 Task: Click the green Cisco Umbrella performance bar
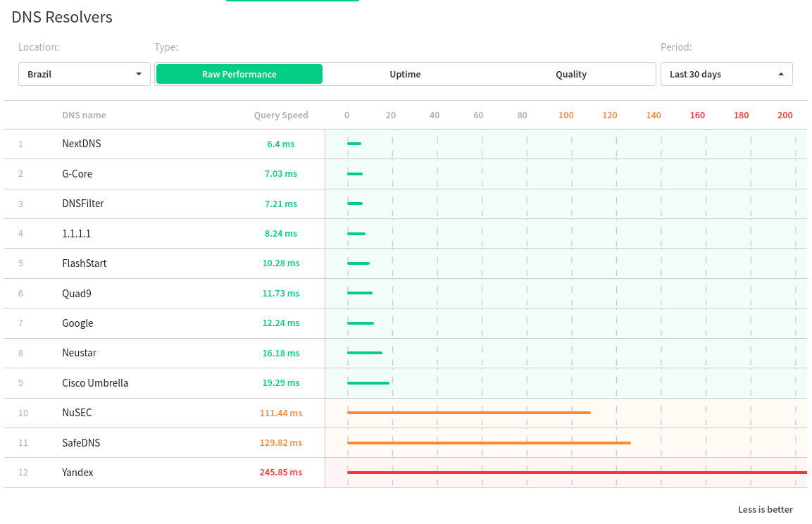[368, 383]
